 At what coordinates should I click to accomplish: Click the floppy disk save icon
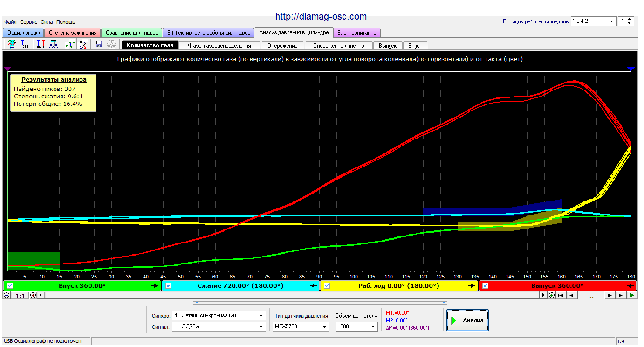click(99, 44)
